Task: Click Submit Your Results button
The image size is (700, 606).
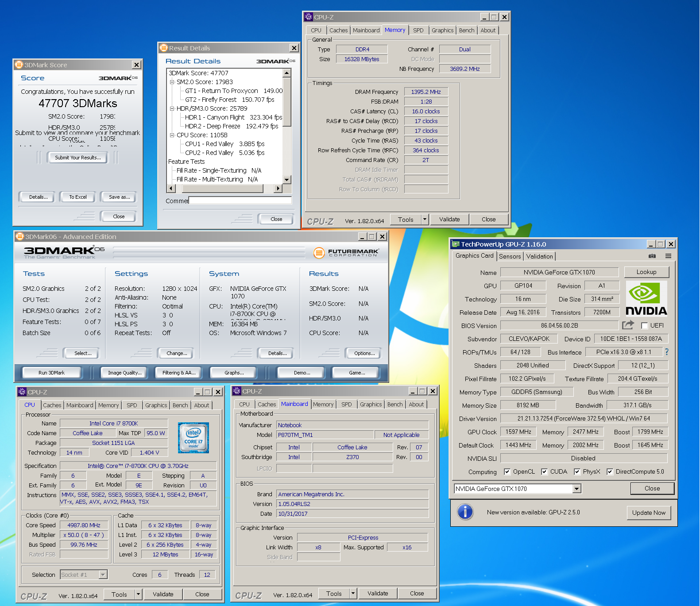Action: [x=77, y=158]
